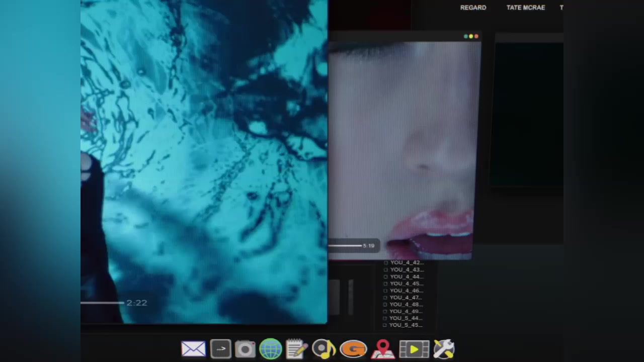Screen dimensions: 644x362
Task: Launch the Terminal arrow dock icon
Action: click(221, 349)
